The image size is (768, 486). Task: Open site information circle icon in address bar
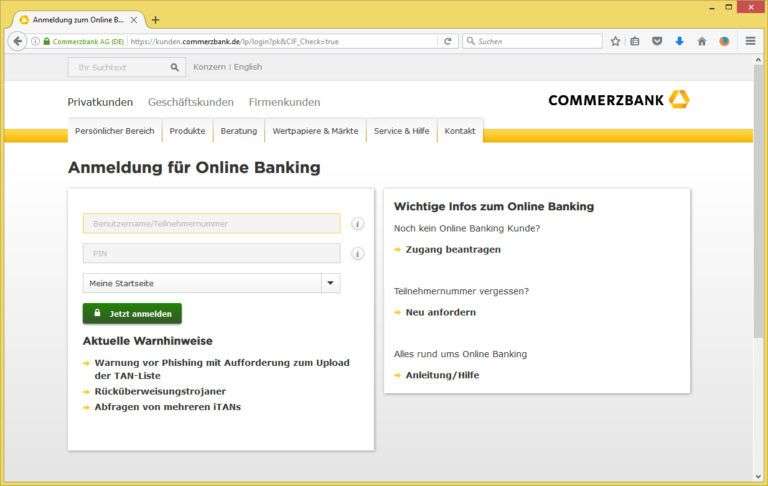click(x=35, y=42)
